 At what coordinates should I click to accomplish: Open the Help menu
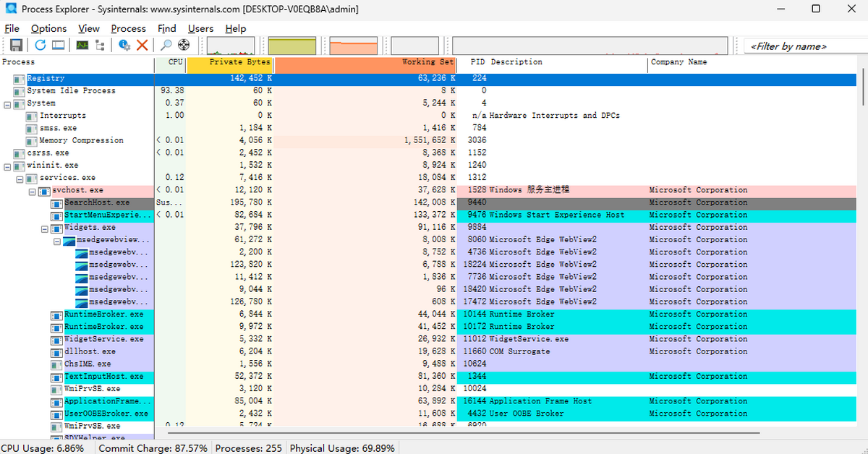pyautogui.click(x=236, y=28)
